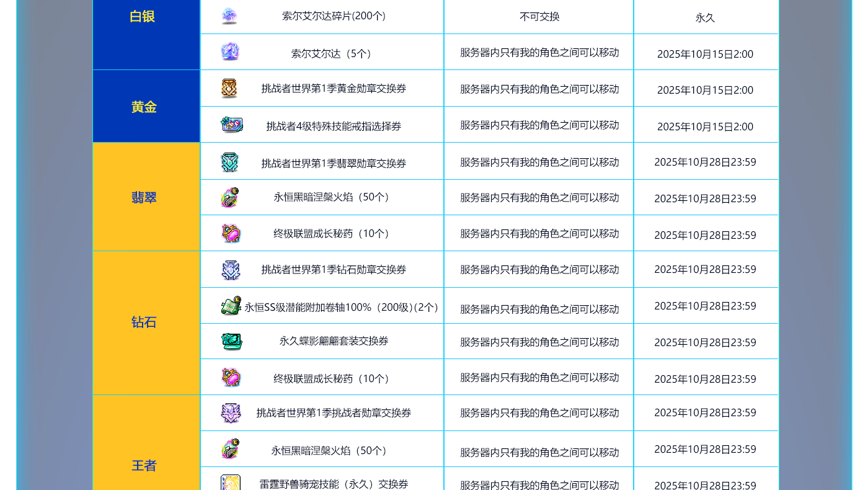The width and height of the screenshot is (868, 490).
Task: Click the flame icon in the 王者 tier 永恒黑暗涅槃火焰 row
Action: [230, 449]
